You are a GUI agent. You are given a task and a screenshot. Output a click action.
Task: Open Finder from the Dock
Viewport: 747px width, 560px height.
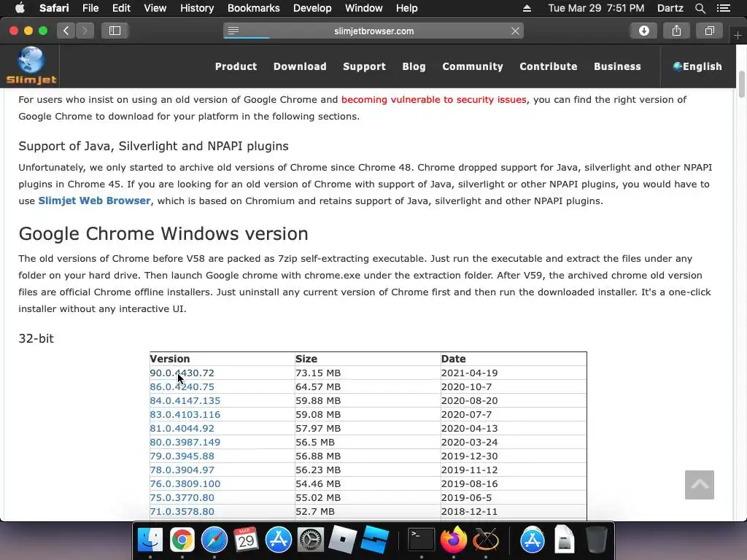click(x=150, y=540)
